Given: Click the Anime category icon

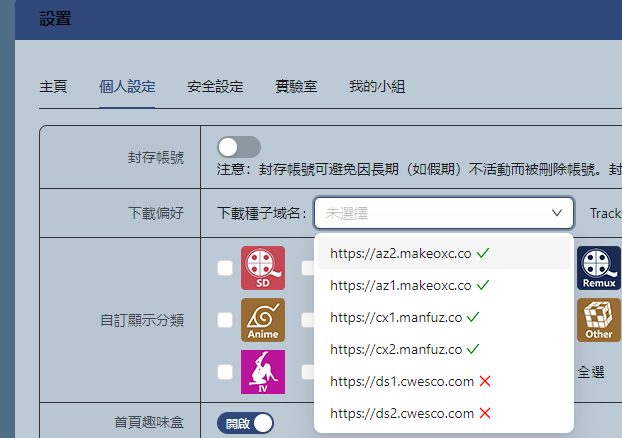Looking at the screenshot, I should [263, 320].
